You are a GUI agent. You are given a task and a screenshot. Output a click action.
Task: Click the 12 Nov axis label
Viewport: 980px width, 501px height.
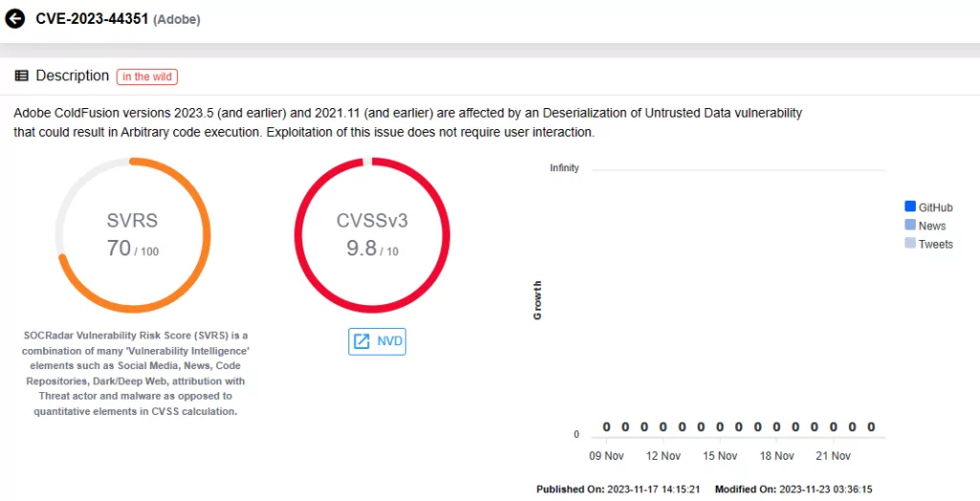pyautogui.click(x=663, y=456)
